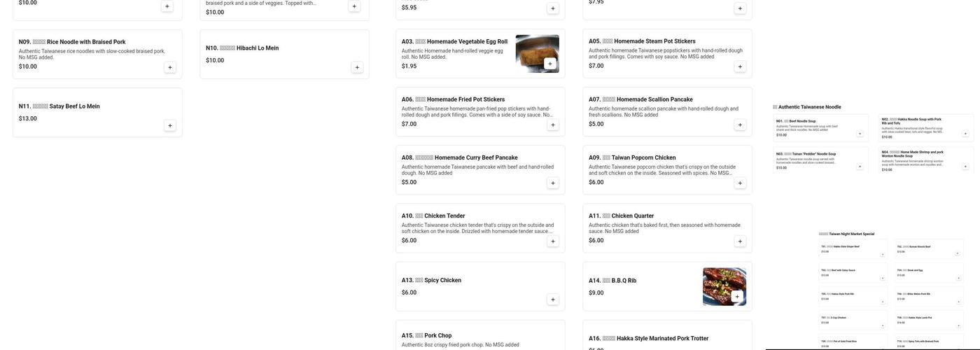This screenshot has height=350, width=980.
Task: Open the Vegetable Egg Roll photo
Action: coord(538,54)
